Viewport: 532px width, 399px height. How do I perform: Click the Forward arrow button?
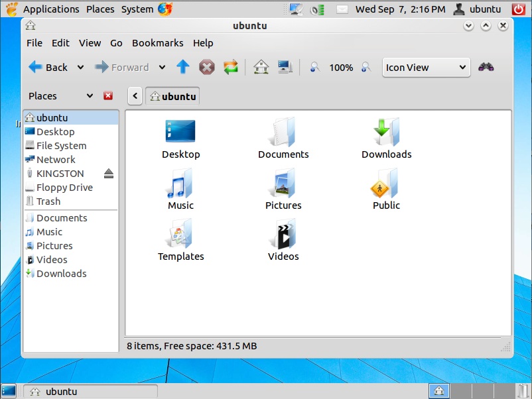121,67
